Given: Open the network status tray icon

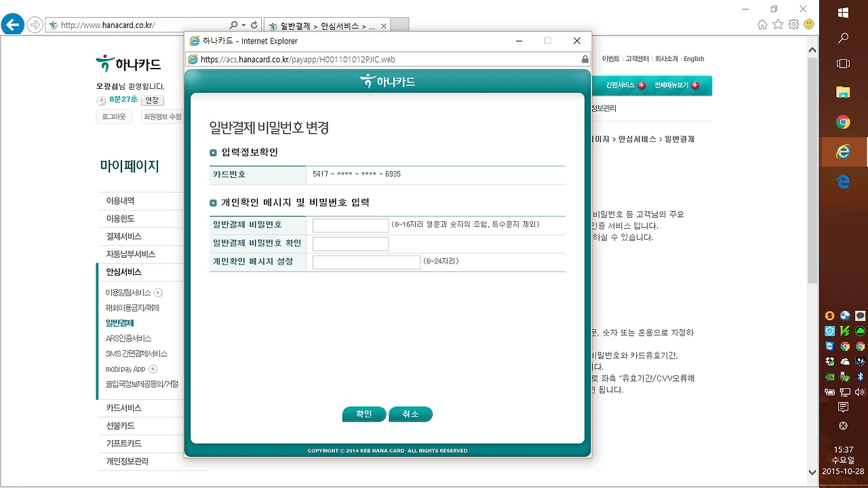Looking at the screenshot, I should [845, 392].
